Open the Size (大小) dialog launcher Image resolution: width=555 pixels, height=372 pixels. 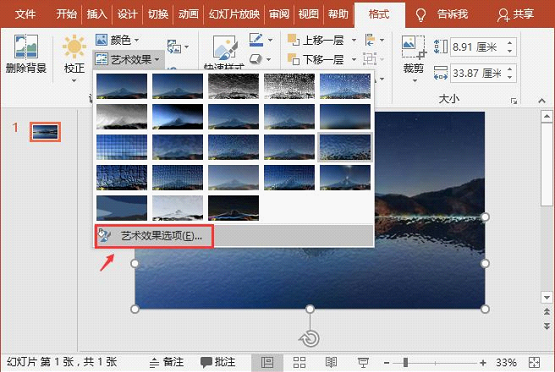513,101
